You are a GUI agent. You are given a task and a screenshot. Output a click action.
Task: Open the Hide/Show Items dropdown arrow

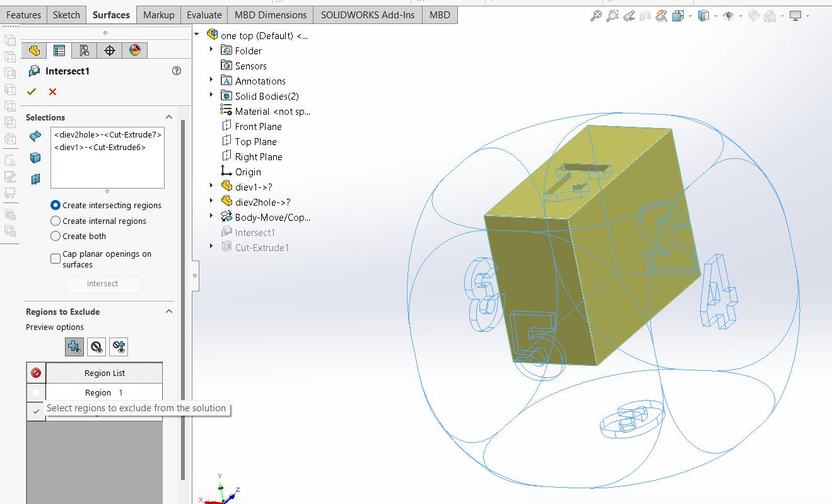click(x=741, y=16)
